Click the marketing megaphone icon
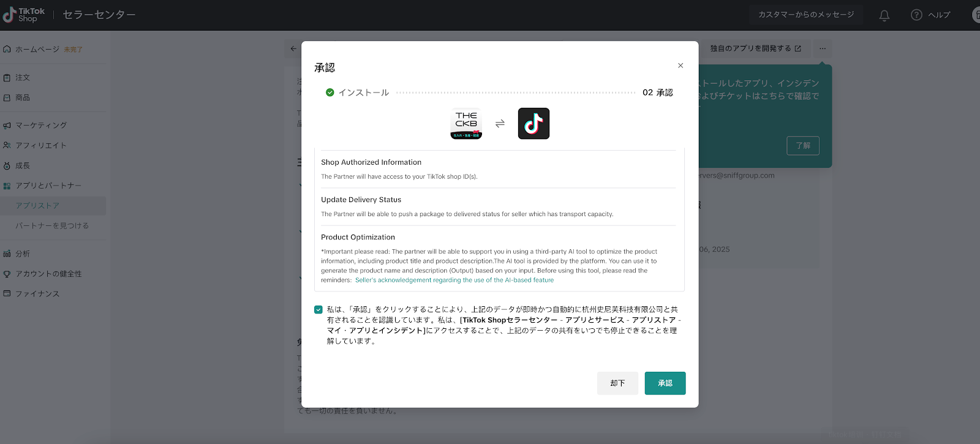 7,126
